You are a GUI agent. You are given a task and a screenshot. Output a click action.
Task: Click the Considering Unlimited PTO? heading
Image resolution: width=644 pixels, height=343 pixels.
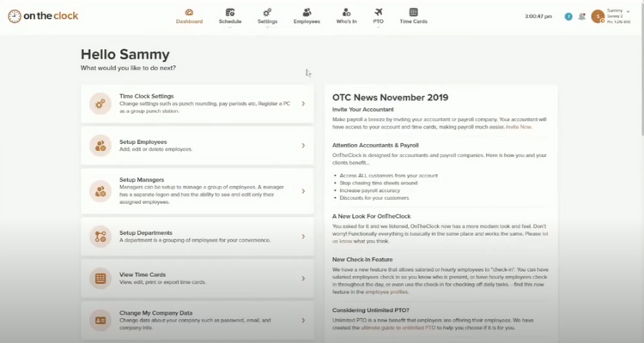tap(371, 310)
